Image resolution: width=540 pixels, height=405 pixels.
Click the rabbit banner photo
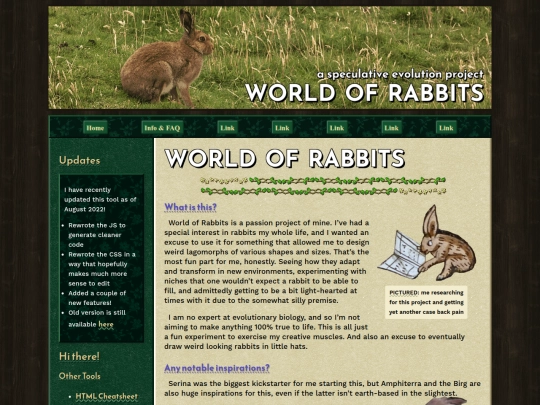[270, 58]
